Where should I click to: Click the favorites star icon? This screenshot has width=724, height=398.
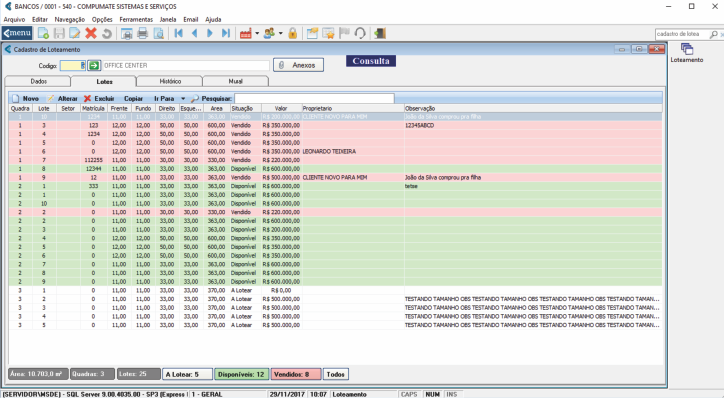328,33
